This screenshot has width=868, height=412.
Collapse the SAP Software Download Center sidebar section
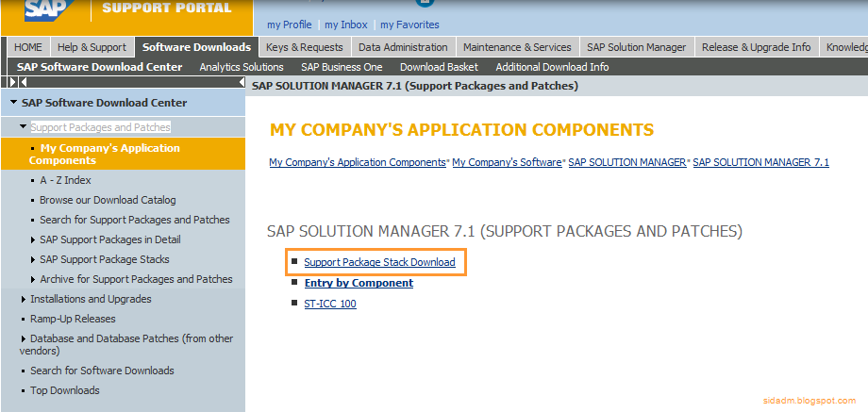coord(13,103)
